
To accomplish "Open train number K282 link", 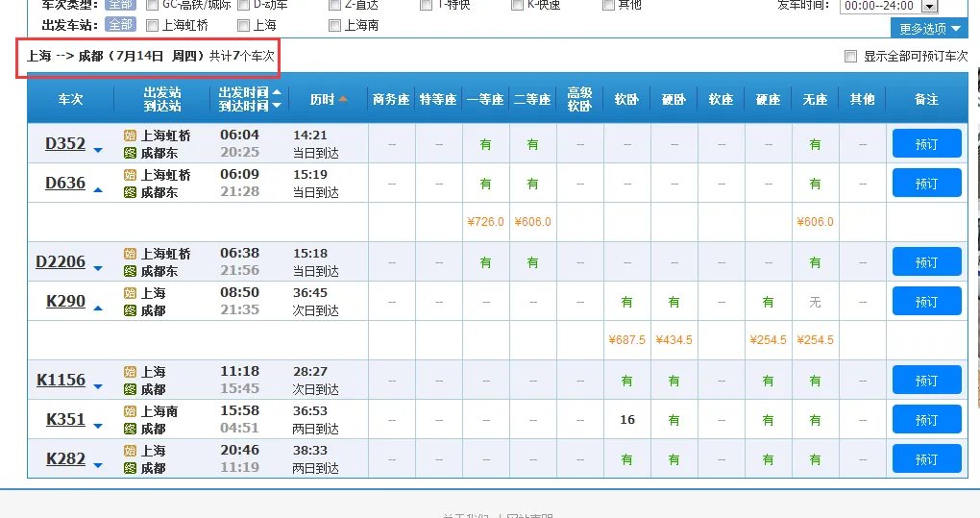I will coord(65,458).
